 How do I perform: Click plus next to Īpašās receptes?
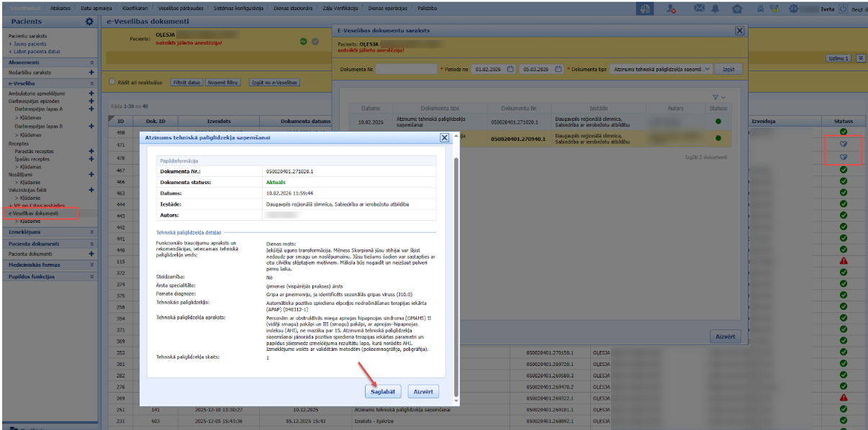[91, 159]
